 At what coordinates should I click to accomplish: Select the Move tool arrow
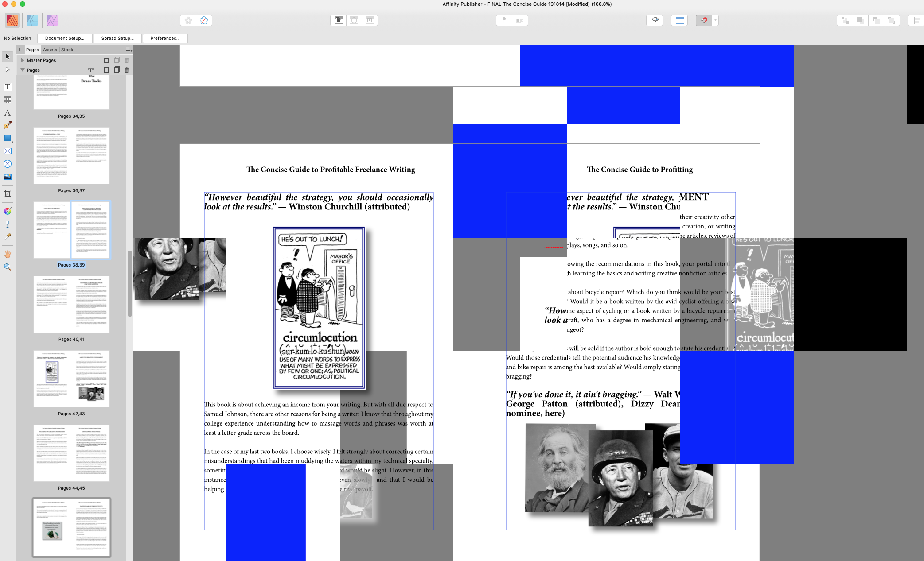pos(8,57)
